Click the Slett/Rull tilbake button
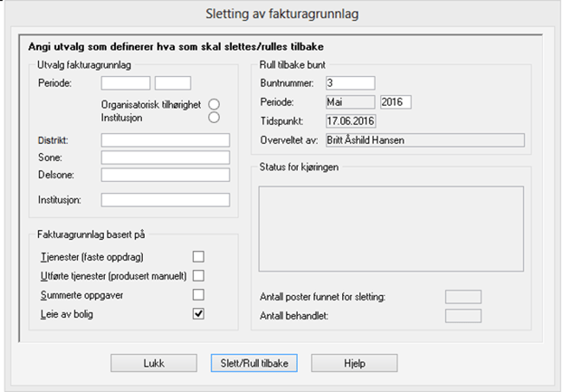 pyautogui.click(x=254, y=363)
